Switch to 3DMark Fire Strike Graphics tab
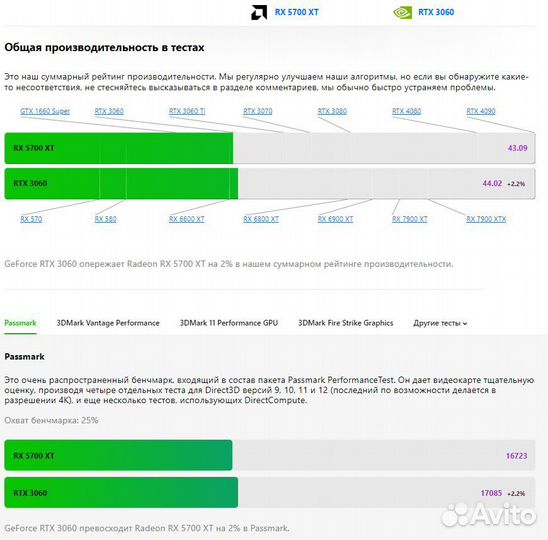This screenshot has width=548, height=540. point(346,323)
